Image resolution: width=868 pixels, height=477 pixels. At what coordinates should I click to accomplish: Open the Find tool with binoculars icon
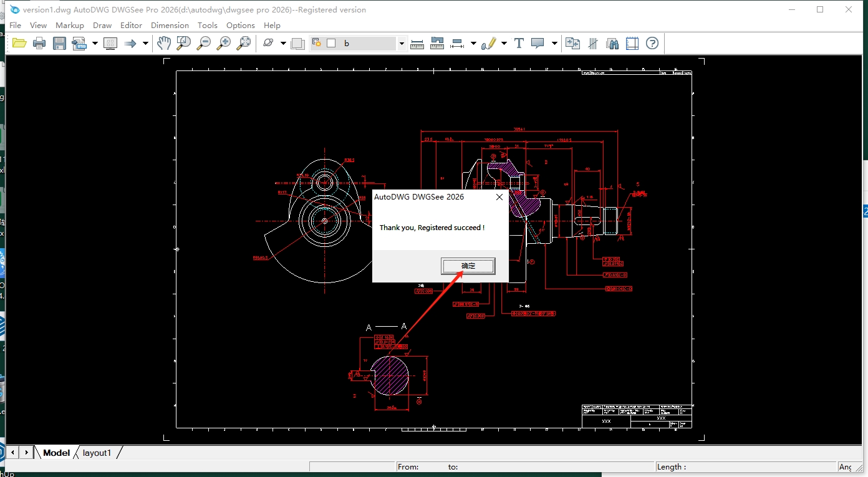[612, 43]
